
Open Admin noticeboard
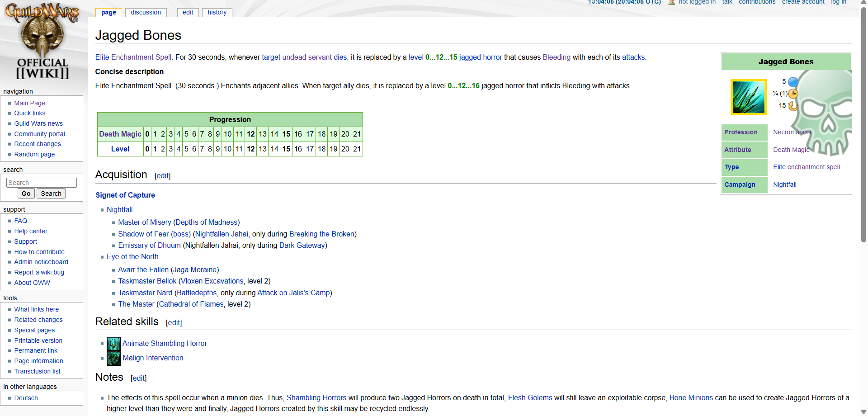coord(41,262)
